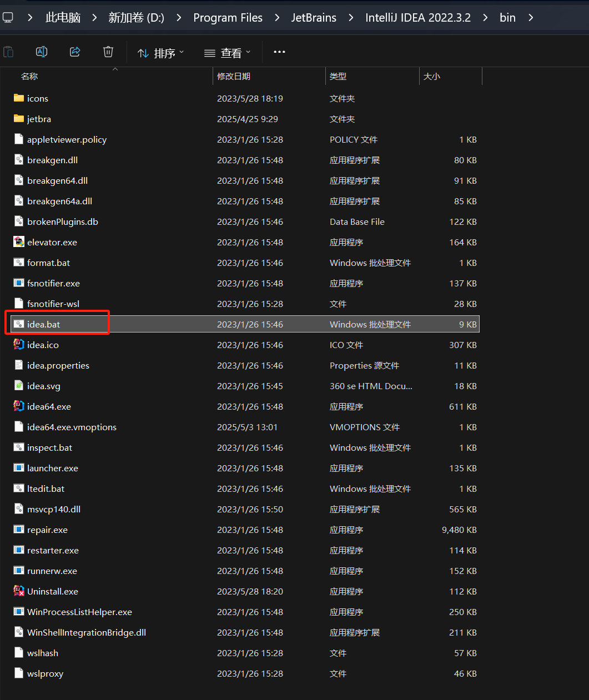Select idea.properties file icon
The image size is (589, 700).
coord(19,365)
